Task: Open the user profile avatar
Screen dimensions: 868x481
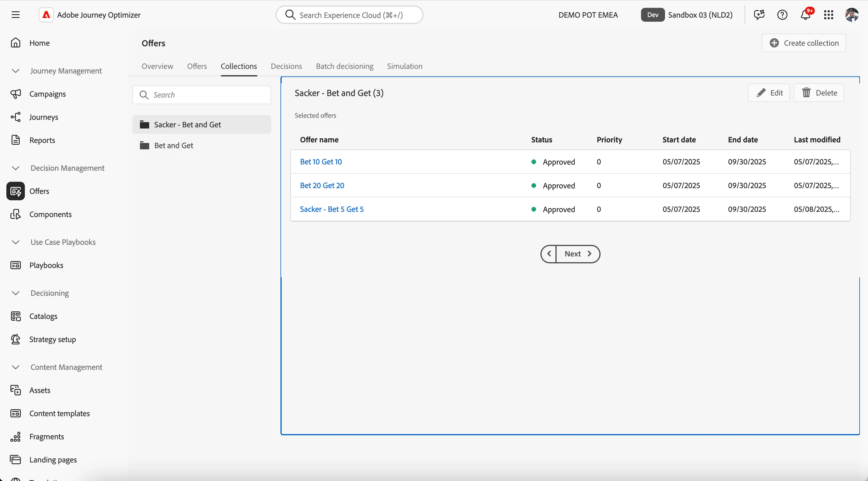Action: pos(852,15)
